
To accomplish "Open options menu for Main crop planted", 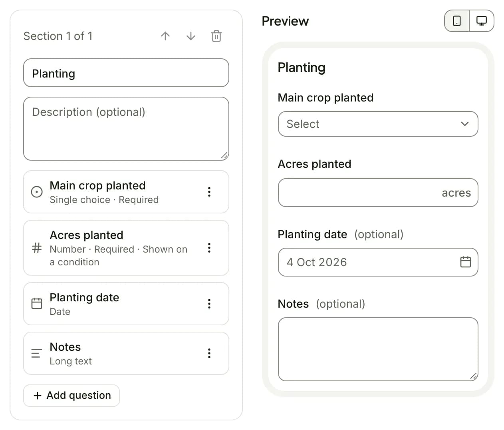I will click(209, 192).
